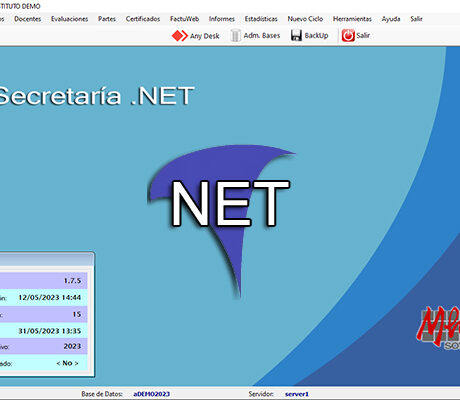Click the Adm. Bases trash can icon
The width and height of the screenshot is (460, 400).
(235, 35)
